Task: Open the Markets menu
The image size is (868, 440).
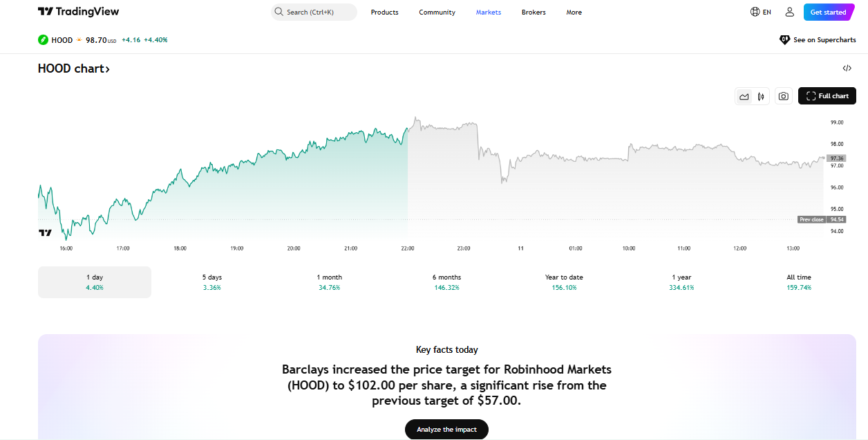Action: click(x=489, y=12)
